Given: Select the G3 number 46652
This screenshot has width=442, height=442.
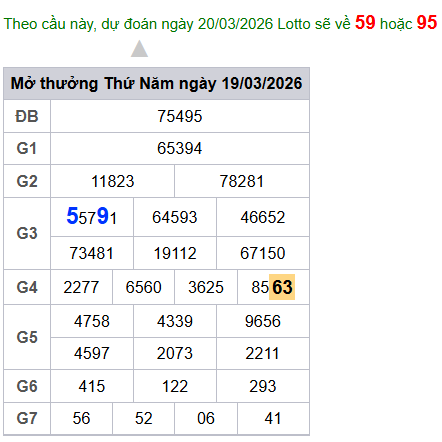Looking at the screenshot, I should tap(263, 217).
